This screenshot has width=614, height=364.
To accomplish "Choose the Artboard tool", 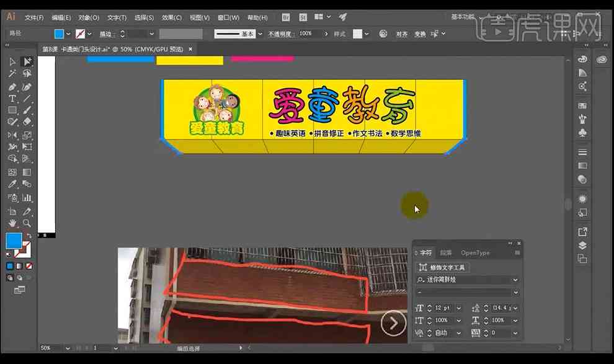I will (12, 211).
